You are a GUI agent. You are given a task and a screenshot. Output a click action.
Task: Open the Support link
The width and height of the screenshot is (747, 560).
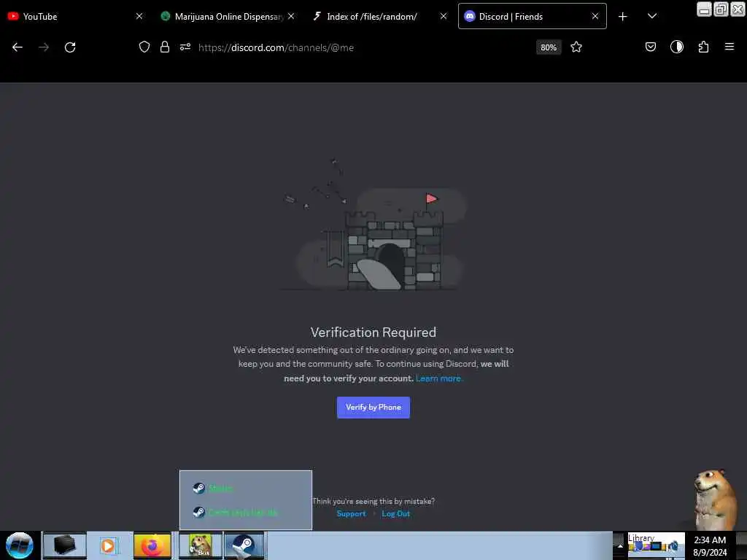pyautogui.click(x=351, y=513)
